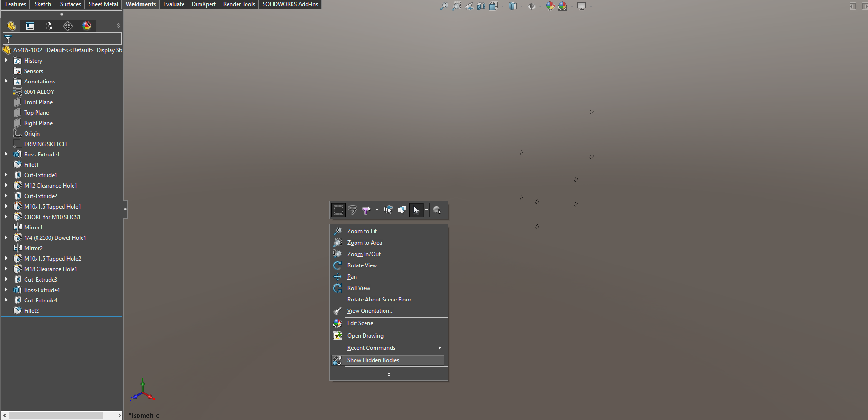Screen dimensions: 868x420
Task: Choose Show Hidden Bodies in context menu
Action: click(389, 360)
